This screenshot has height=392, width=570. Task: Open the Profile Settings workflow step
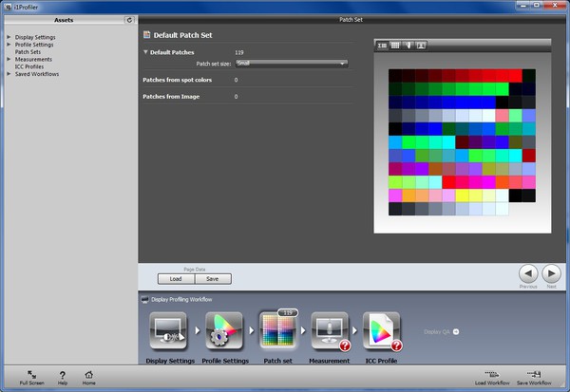pos(224,331)
